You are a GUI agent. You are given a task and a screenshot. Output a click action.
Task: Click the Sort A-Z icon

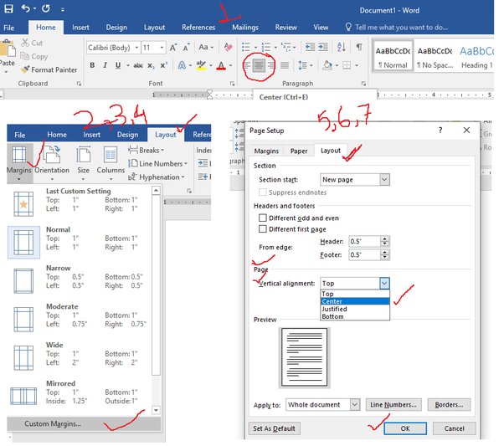[x=342, y=47]
